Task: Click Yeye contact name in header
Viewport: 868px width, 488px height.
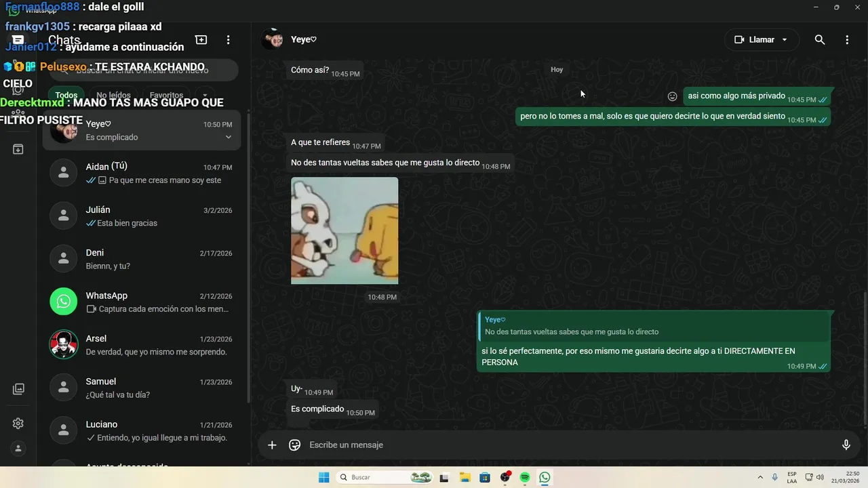Action: 304,40
